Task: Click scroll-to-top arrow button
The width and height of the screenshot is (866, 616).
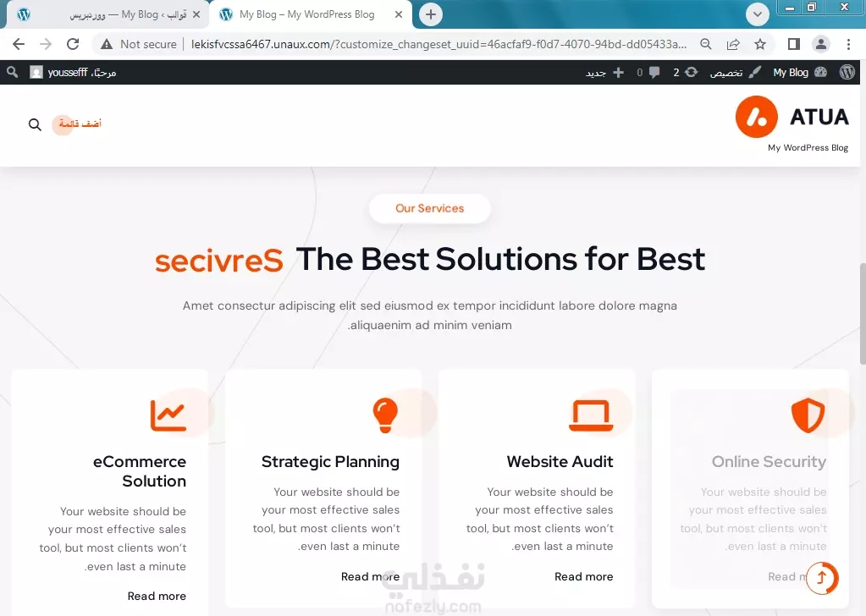Action: coord(822,578)
